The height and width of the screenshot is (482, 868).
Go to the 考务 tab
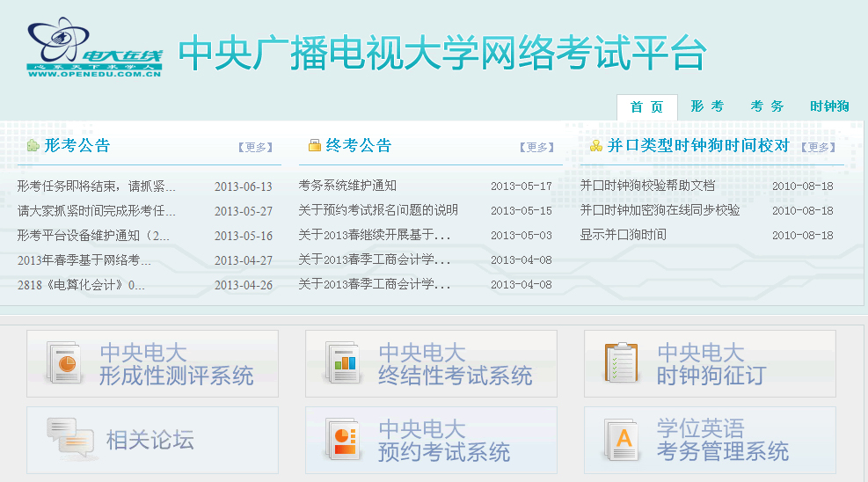767,106
